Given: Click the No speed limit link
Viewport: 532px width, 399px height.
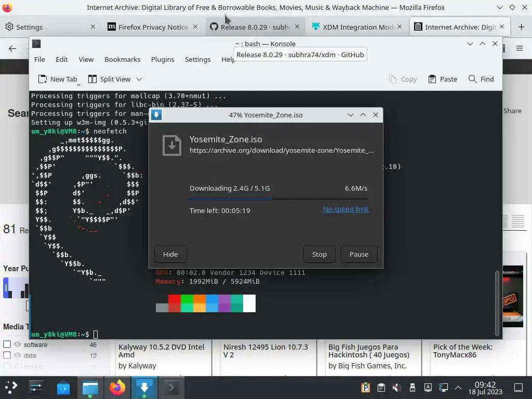Looking at the screenshot, I should (x=345, y=209).
